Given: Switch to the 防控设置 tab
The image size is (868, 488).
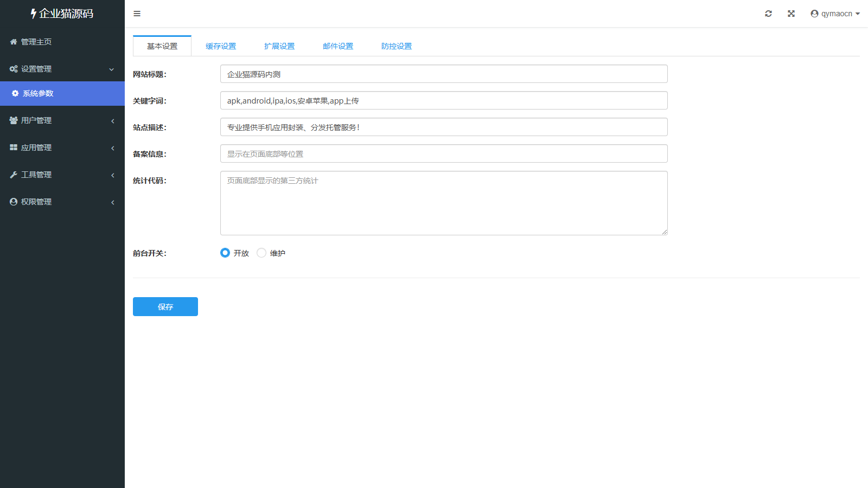Looking at the screenshot, I should click(397, 46).
